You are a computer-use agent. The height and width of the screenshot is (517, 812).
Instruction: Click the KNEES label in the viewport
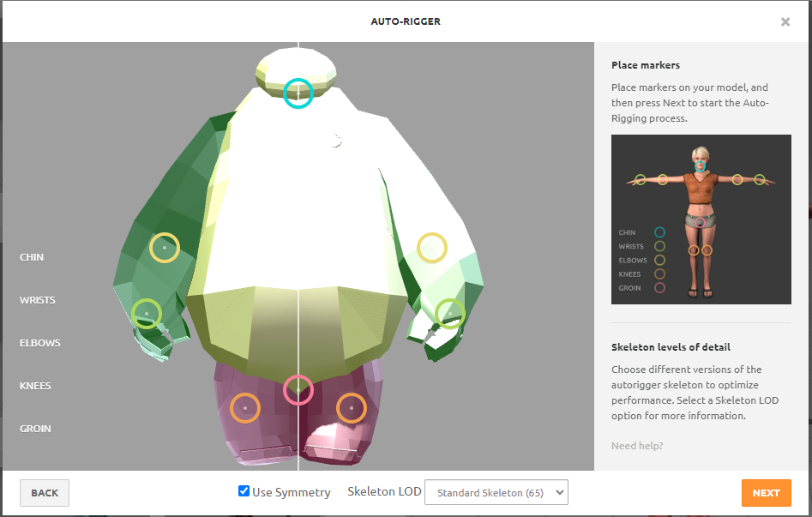[x=35, y=386]
